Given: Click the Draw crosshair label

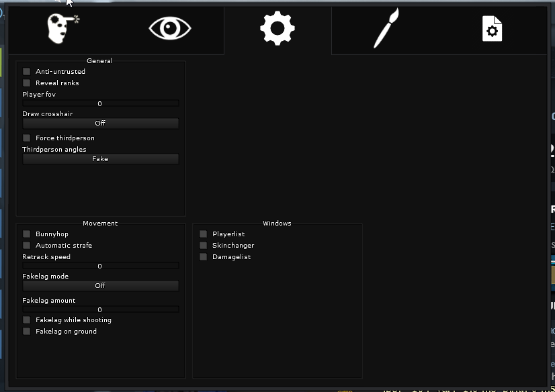Looking at the screenshot, I should [48, 114].
